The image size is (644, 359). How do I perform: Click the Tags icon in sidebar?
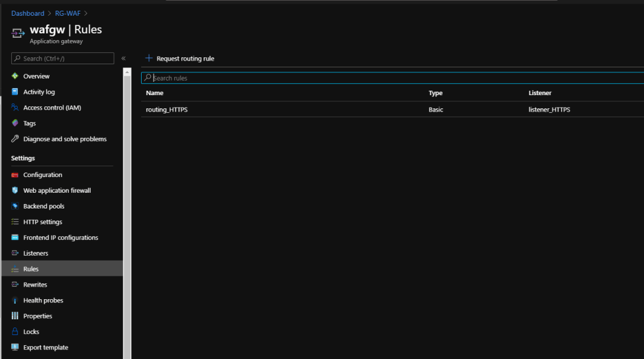pos(15,123)
